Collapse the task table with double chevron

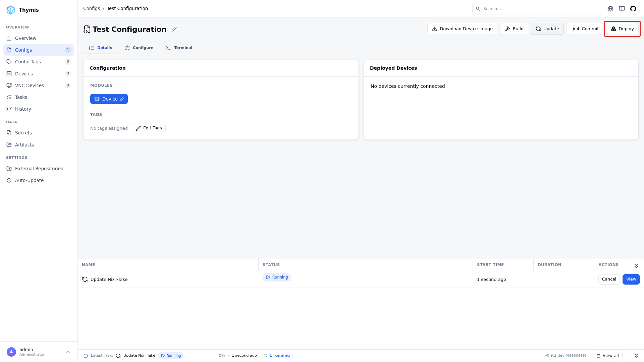click(x=636, y=265)
